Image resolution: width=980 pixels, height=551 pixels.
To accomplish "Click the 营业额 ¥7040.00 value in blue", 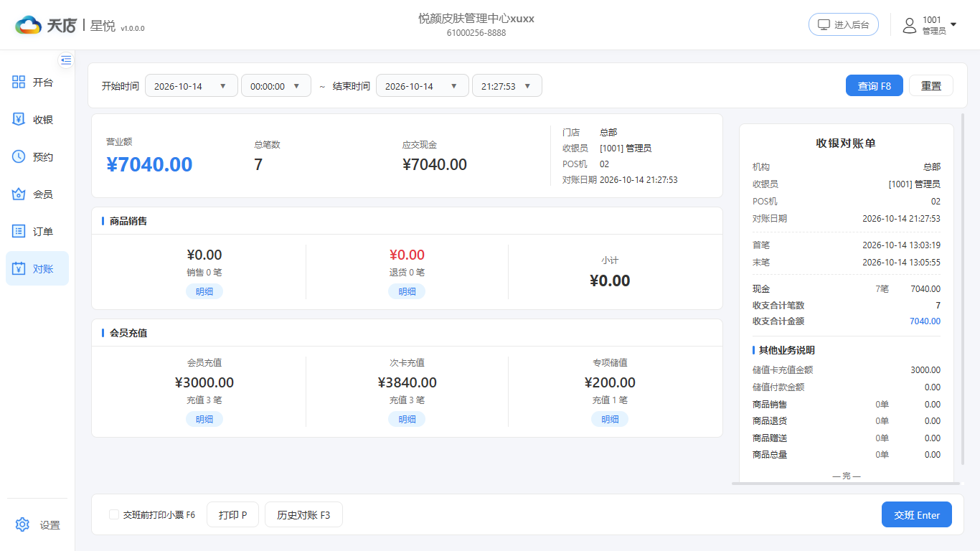I will tap(149, 164).
